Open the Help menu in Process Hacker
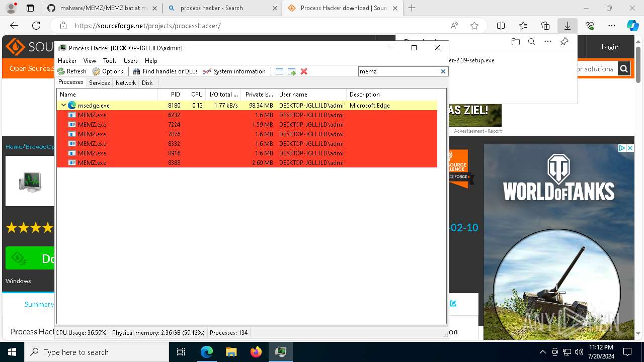Image resolution: width=644 pixels, height=362 pixels. click(x=151, y=60)
